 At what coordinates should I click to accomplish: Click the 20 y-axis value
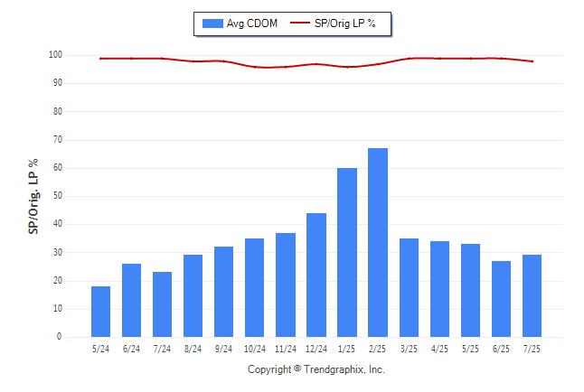click(x=58, y=281)
